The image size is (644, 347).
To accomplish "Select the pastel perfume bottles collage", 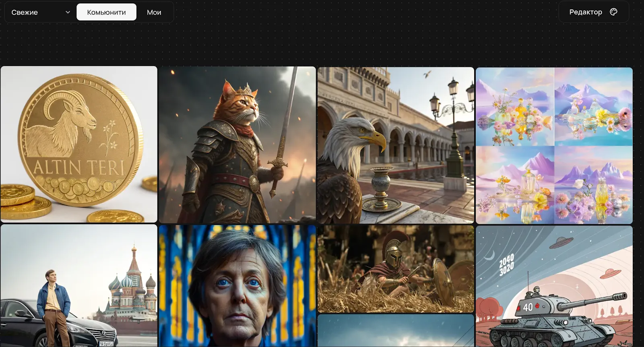I will [554, 145].
